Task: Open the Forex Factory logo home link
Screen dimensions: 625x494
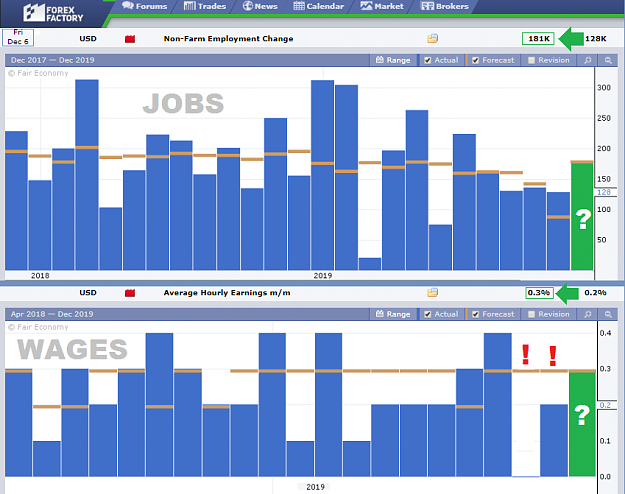Action: (53, 12)
